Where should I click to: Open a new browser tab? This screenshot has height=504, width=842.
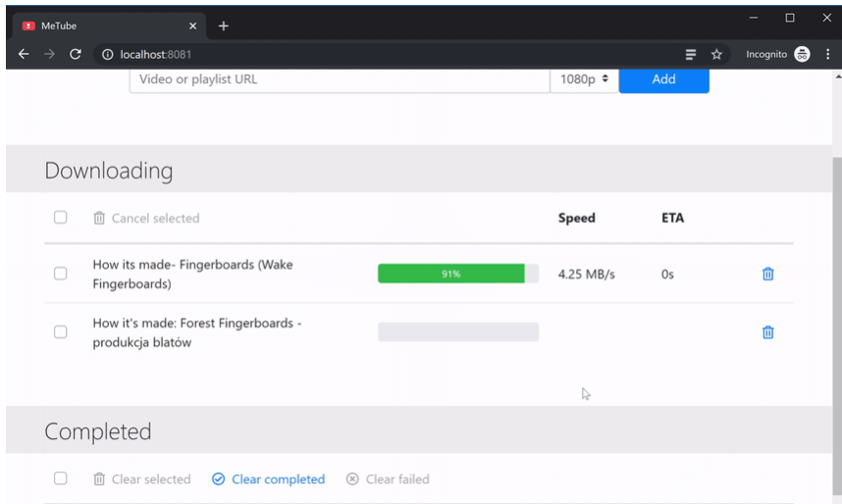click(224, 25)
